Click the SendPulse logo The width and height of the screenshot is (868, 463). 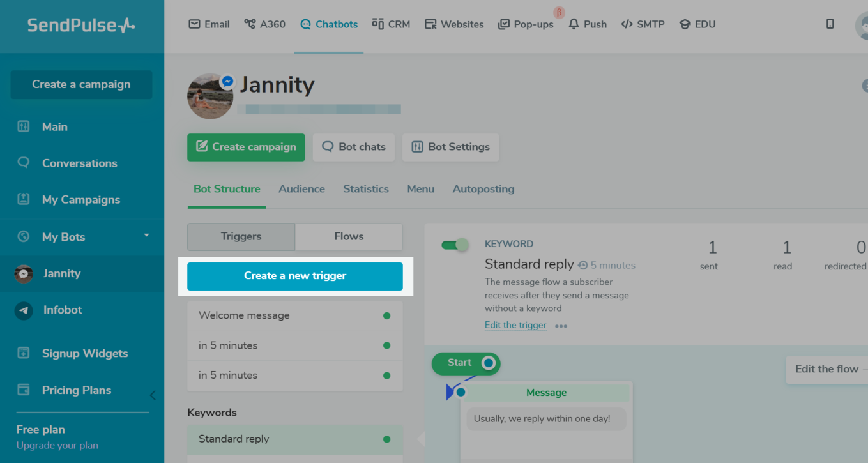tap(81, 25)
